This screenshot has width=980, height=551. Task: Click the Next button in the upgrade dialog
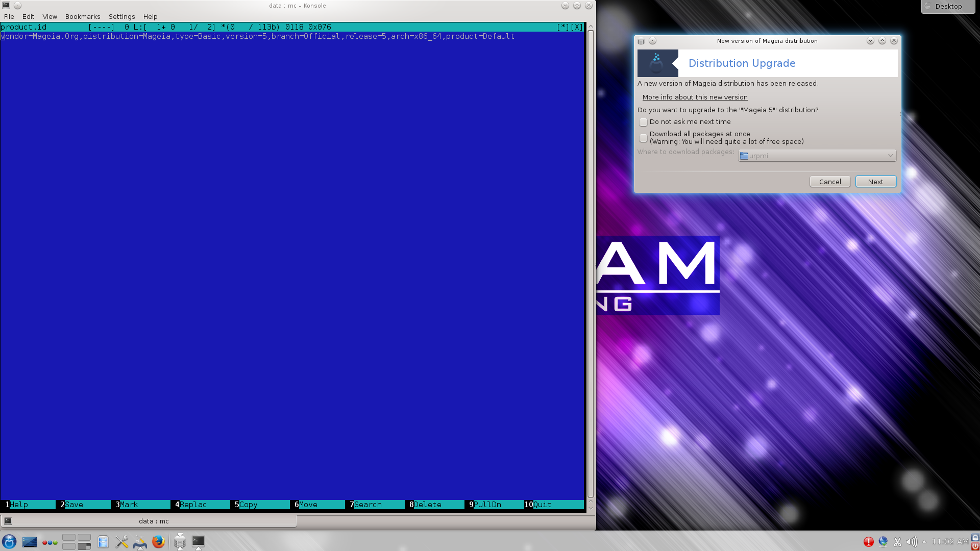[x=875, y=182]
